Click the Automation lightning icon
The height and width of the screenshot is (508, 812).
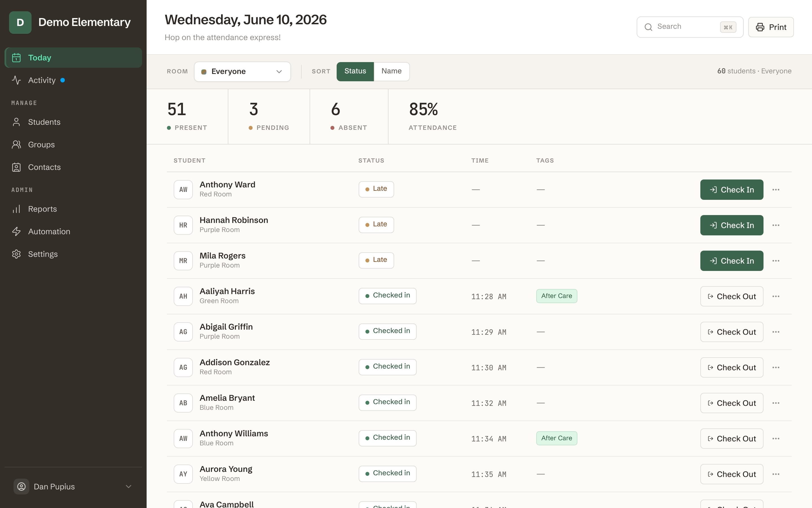16,231
